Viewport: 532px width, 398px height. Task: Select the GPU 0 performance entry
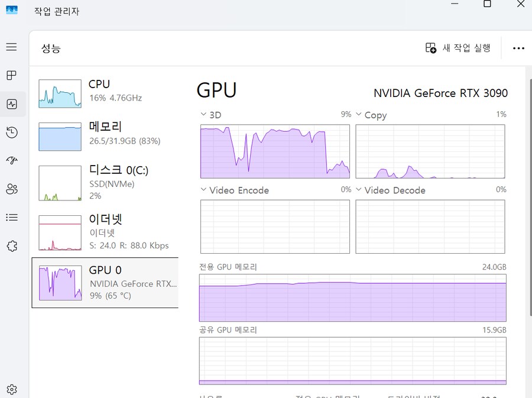click(105, 283)
